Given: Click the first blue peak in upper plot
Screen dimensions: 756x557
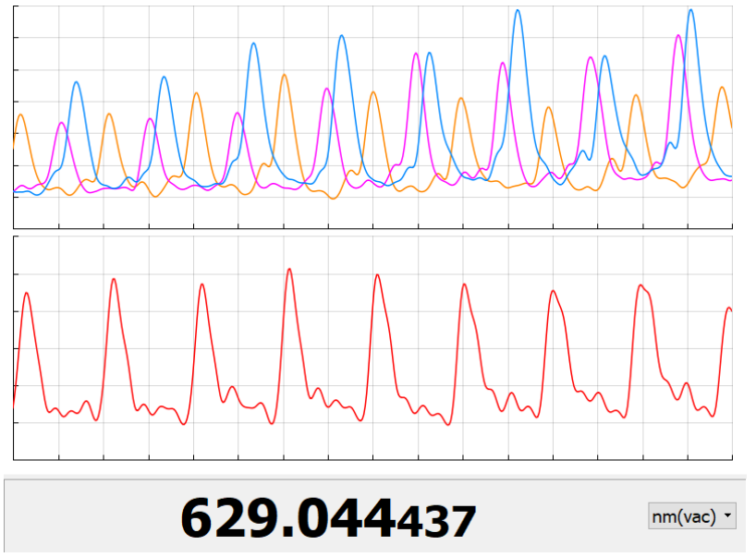Looking at the screenshot, I should [x=76, y=83].
